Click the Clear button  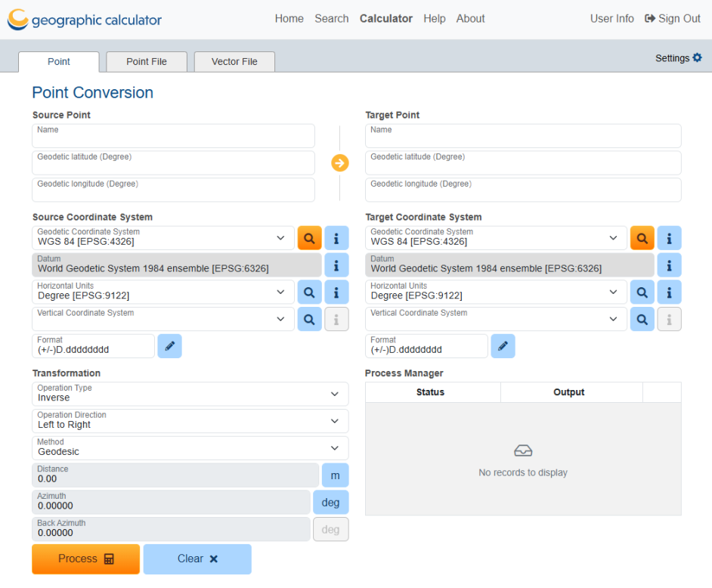coord(197,559)
